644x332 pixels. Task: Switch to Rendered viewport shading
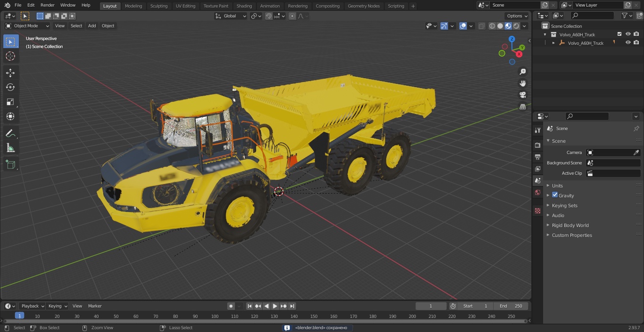coord(516,26)
